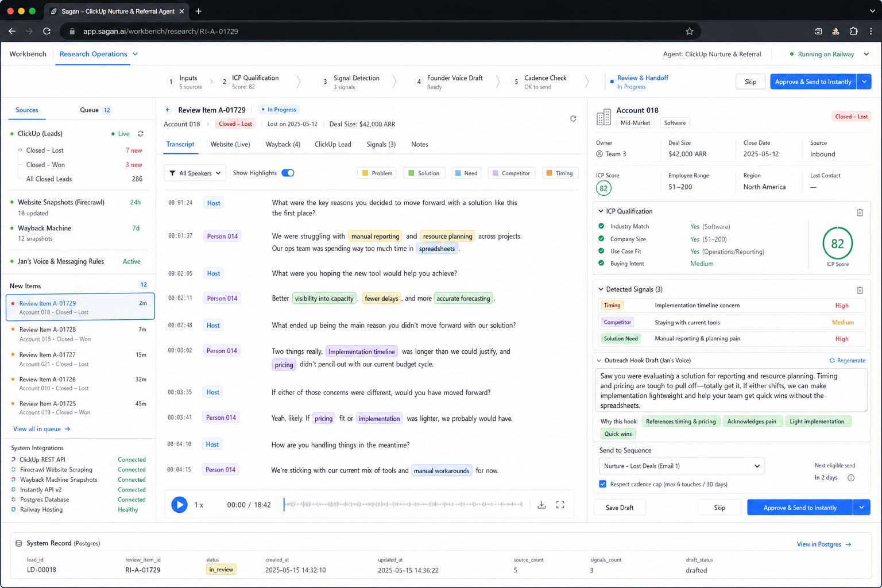Open the Notes tab
Screen dimensions: 882x588
tap(420, 145)
